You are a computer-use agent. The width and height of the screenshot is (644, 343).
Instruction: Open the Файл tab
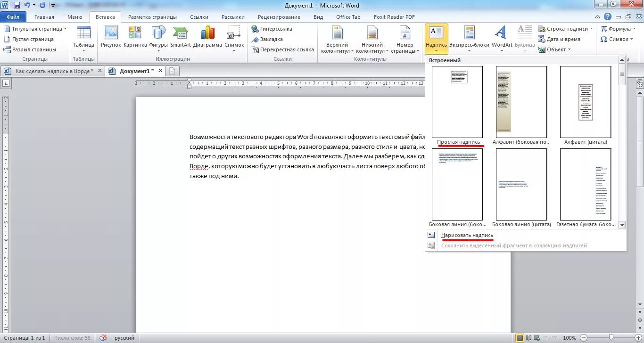tap(13, 17)
